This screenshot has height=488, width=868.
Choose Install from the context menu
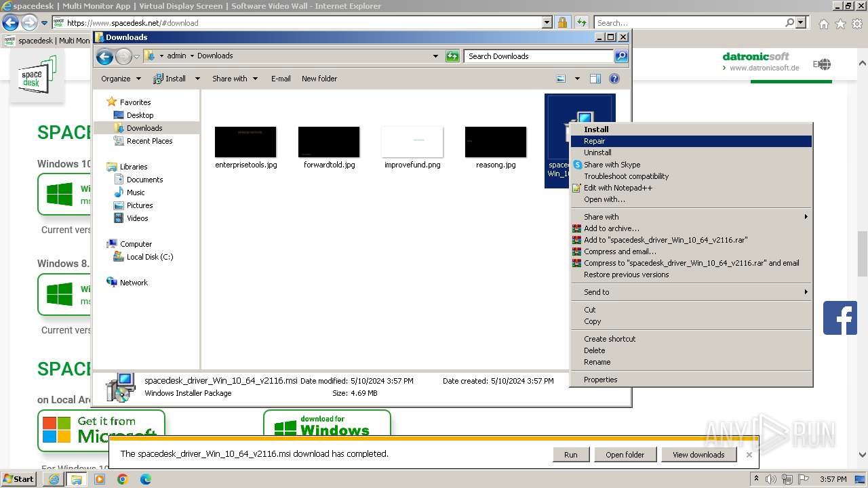tap(691, 129)
